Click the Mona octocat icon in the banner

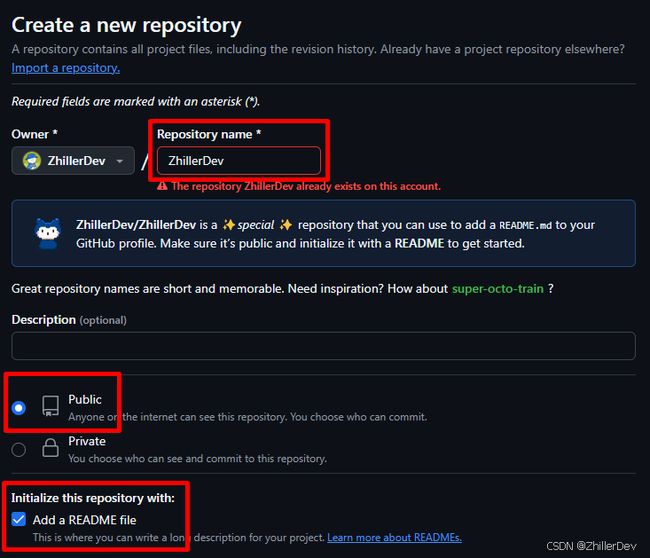pos(48,233)
